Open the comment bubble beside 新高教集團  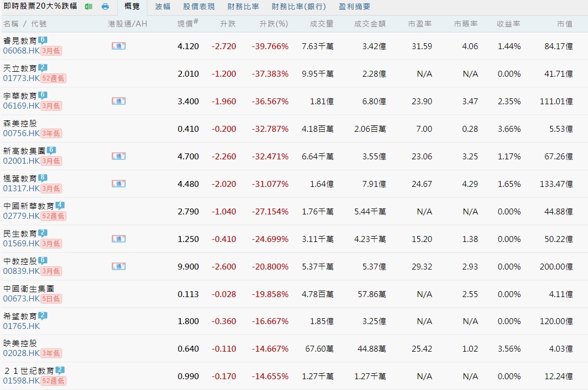(x=51, y=150)
